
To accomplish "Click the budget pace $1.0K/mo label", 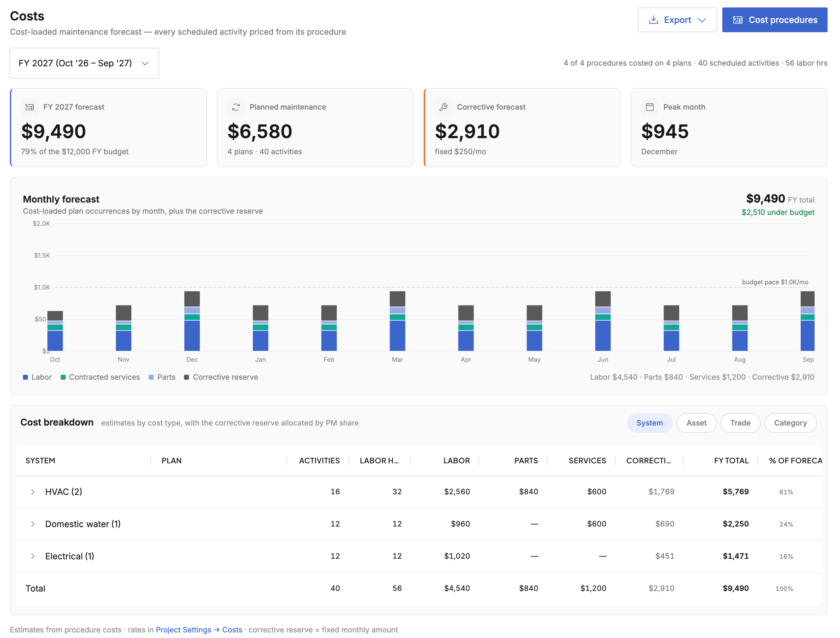I will (x=775, y=282).
